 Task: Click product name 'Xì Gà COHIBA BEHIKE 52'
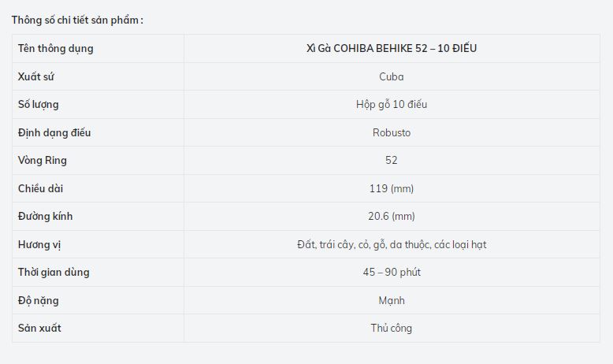click(x=392, y=49)
